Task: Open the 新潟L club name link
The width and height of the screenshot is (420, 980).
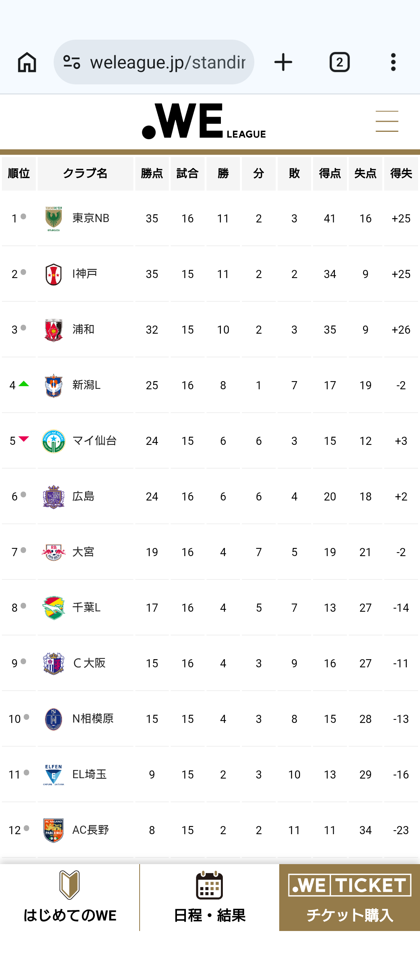Action: click(86, 385)
